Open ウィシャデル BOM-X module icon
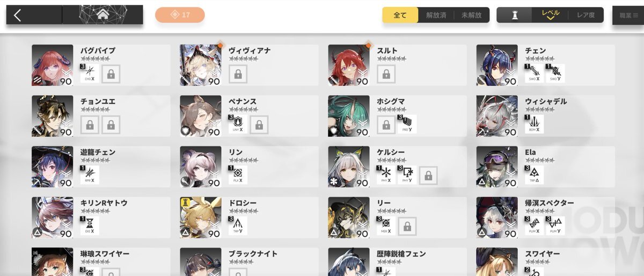This screenshot has height=276, width=644. click(x=534, y=124)
